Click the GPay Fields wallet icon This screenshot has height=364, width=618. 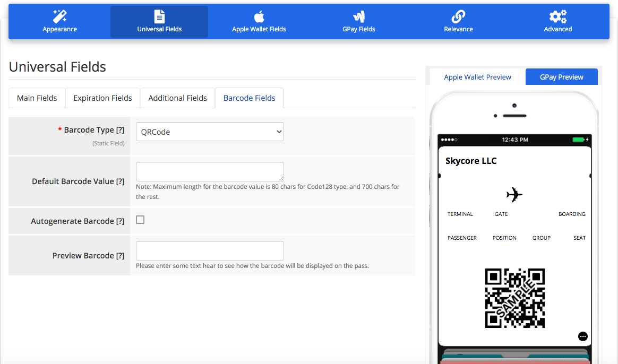click(x=359, y=16)
